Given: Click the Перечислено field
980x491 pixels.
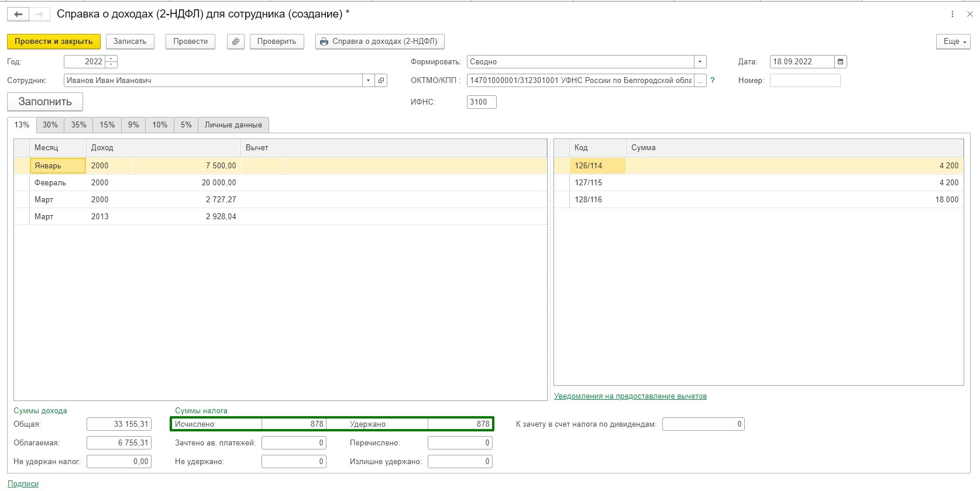Looking at the screenshot, I should (x=460, y=443).
